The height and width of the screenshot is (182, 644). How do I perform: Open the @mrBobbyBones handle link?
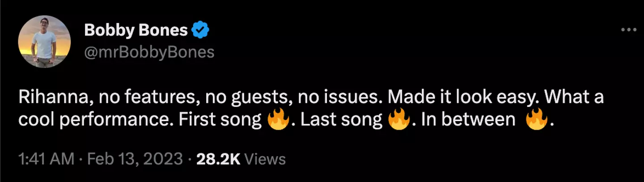click(149, 52)
